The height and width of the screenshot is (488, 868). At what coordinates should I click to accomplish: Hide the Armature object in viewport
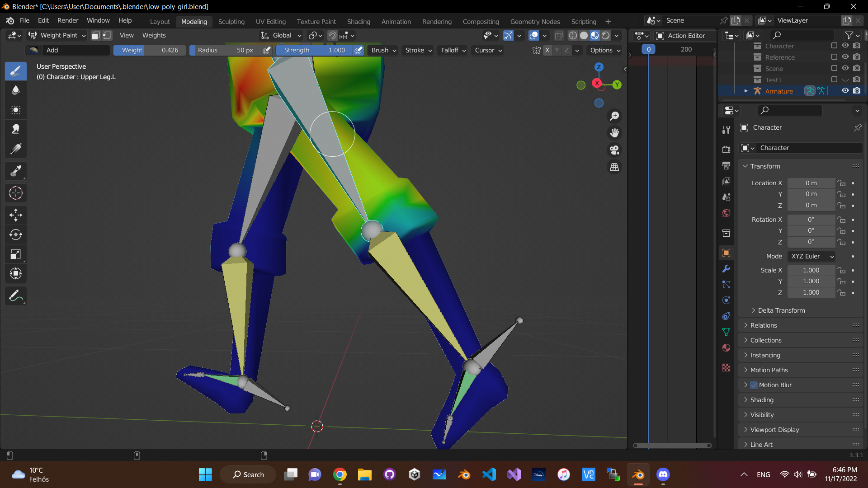click(845, 91)
